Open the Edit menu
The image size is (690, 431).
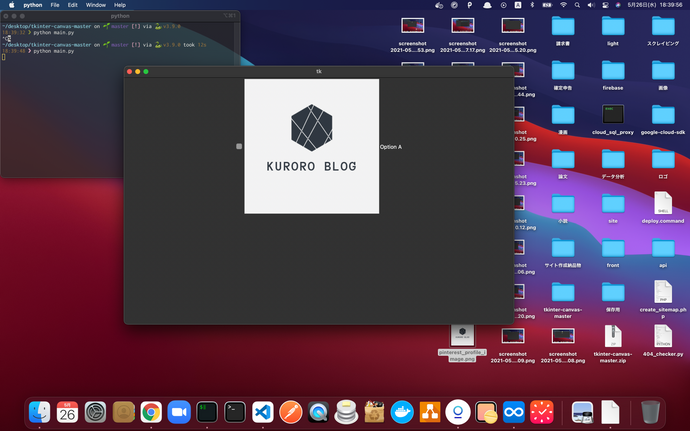(x=73, y=5)
